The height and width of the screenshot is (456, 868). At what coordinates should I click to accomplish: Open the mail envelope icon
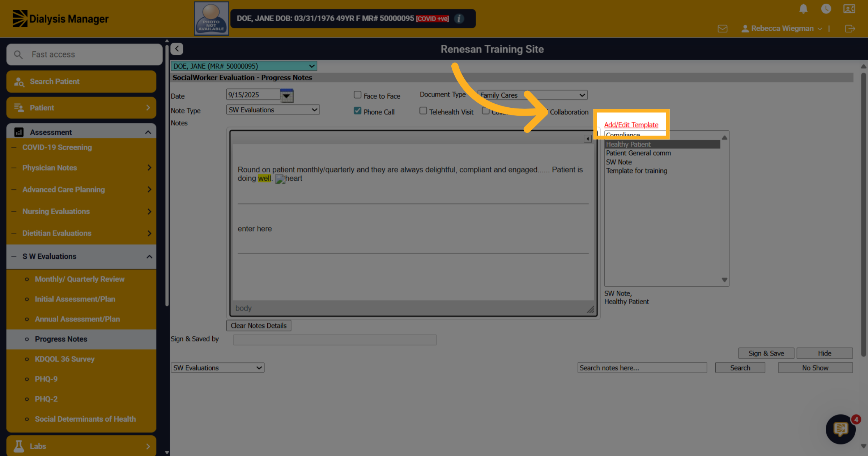click(722, 29)
